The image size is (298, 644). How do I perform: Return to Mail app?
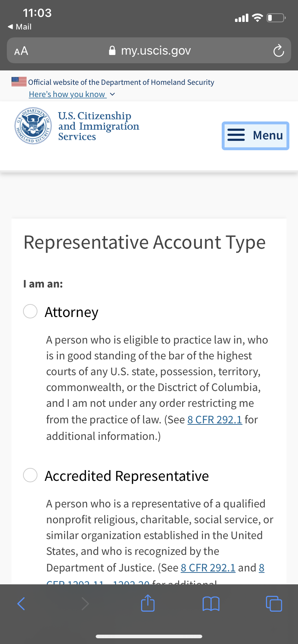(x=20, y=27)
